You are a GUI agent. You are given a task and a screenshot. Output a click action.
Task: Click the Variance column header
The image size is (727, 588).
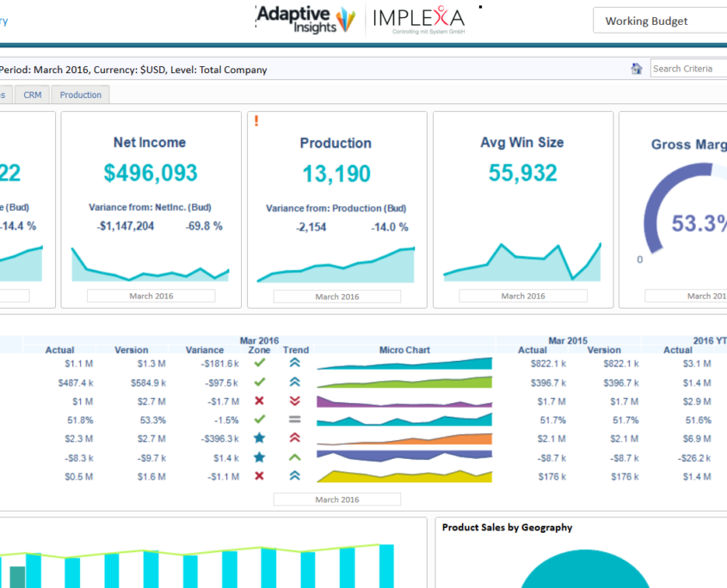[205, 350]
